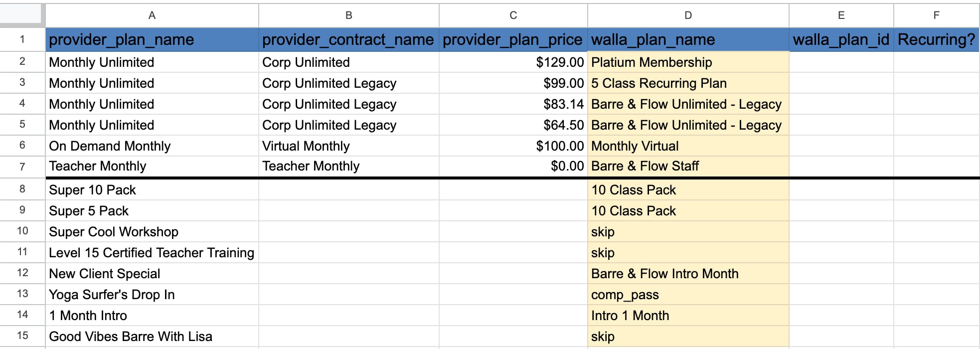Select column F header
This screenshot has height=349, width=980.
936,15
